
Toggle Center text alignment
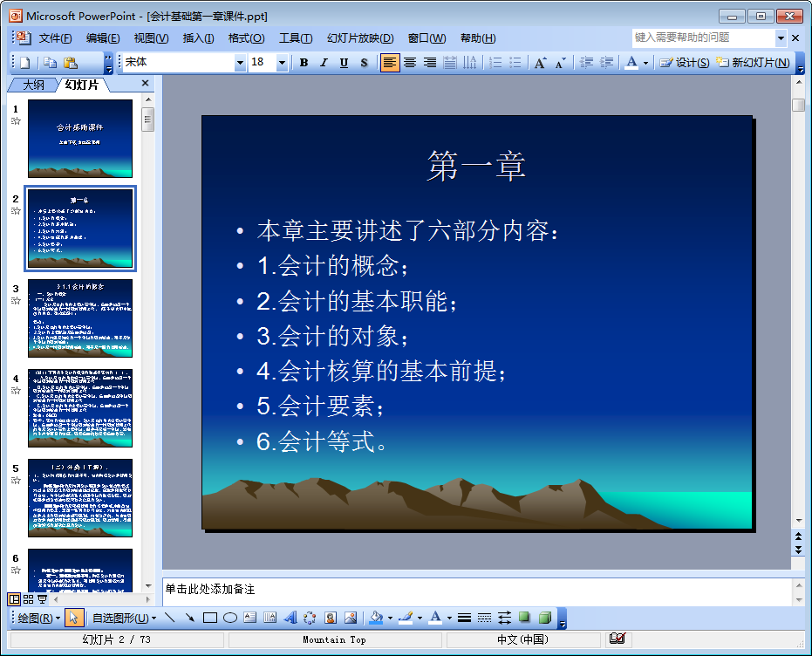(x=410, y=63)
